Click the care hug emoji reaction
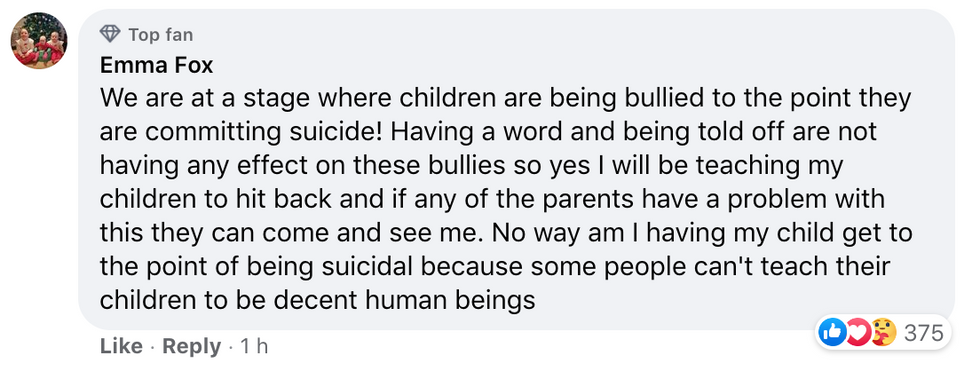The height and width of the screenshot is (371, 980). click(x=882, y=332)
